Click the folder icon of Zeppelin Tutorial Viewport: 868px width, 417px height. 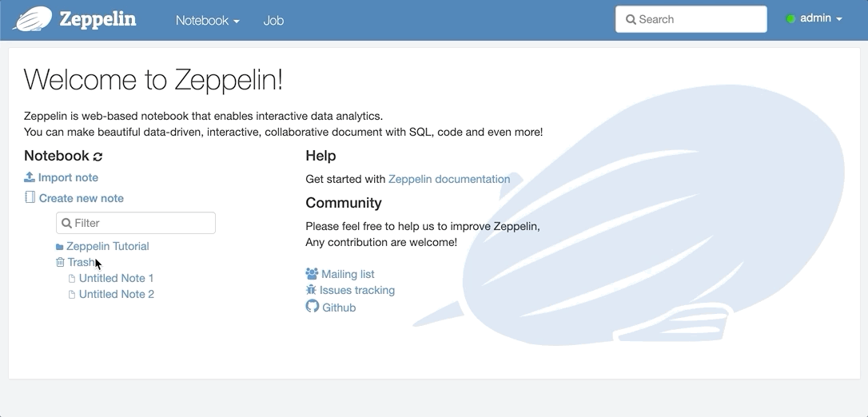tap(60, 247)
